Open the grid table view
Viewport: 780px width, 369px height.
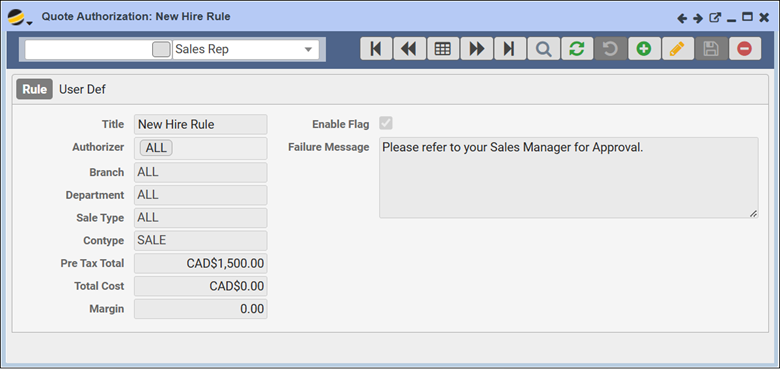click(x=443, y=49)
